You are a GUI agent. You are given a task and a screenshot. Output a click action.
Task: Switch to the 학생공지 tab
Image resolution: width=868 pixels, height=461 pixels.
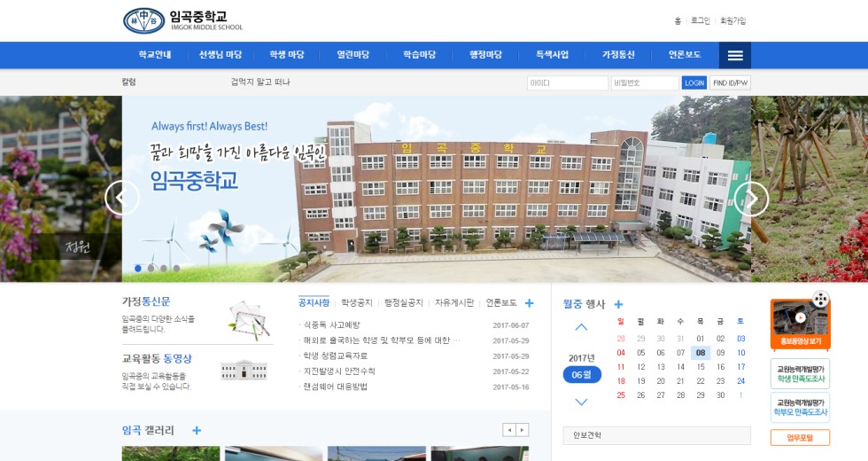[357, 303]
